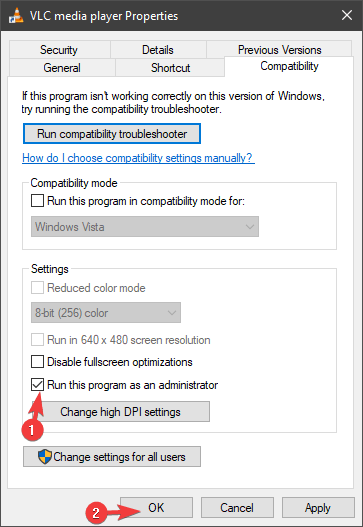Close the VLC Properties dialog

[347, 15]
